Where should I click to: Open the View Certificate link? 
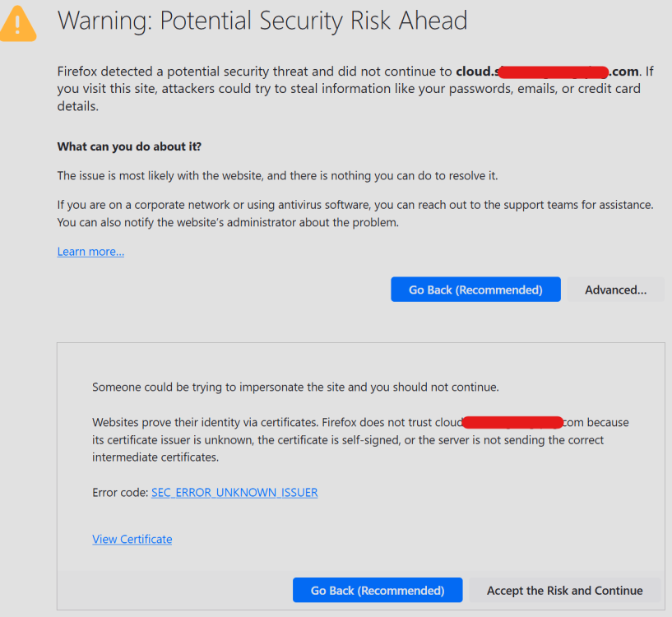tap(132, 539)
